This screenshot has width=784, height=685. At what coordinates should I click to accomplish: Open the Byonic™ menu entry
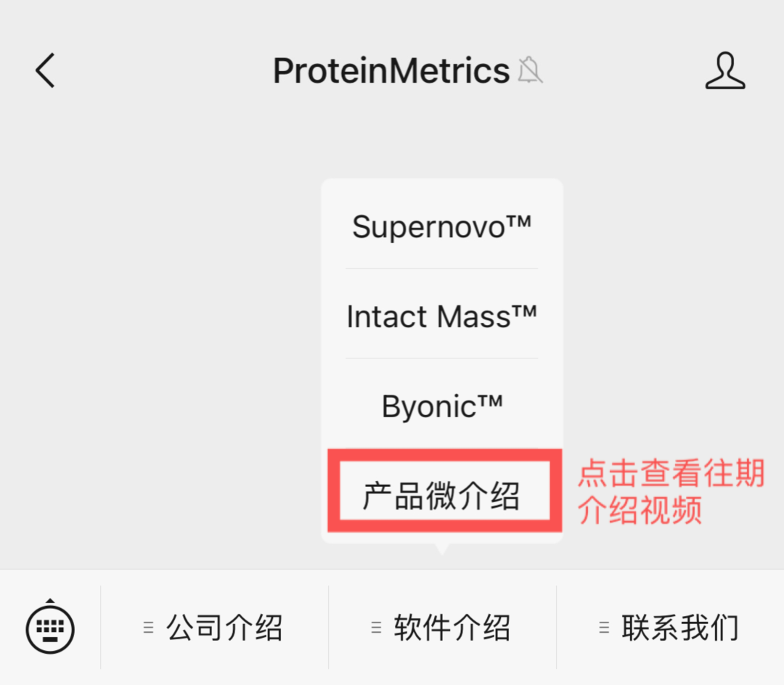pos(441,406)
